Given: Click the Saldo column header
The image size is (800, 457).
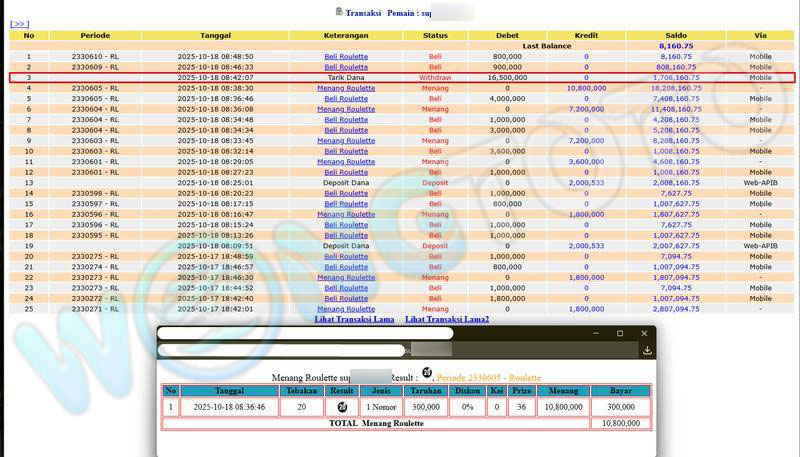Looking at the screenshot, I should click(675, 35).
